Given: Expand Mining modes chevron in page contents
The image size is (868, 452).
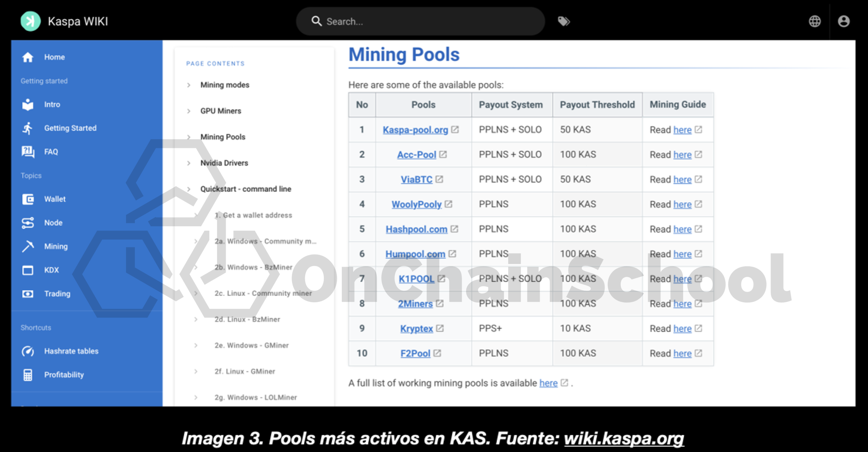Looking at the screenshot, I should pyautogui.click(x=189, y=85).
